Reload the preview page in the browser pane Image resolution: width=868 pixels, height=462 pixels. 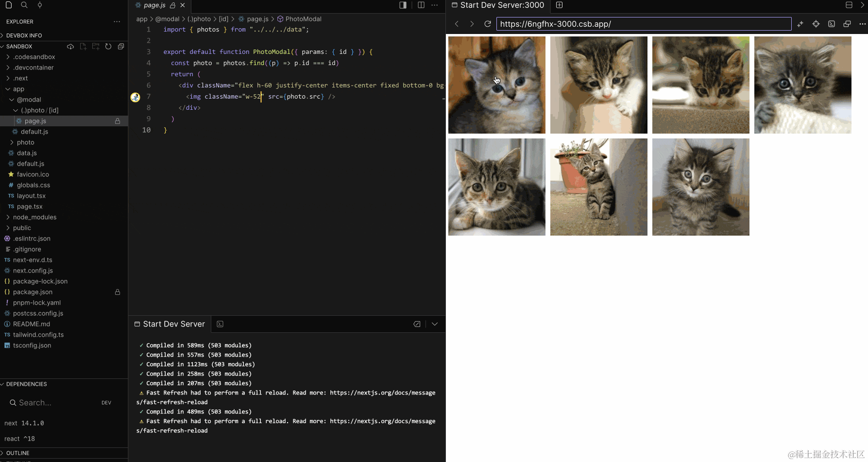pyautogui.click(x=488, y=23)
